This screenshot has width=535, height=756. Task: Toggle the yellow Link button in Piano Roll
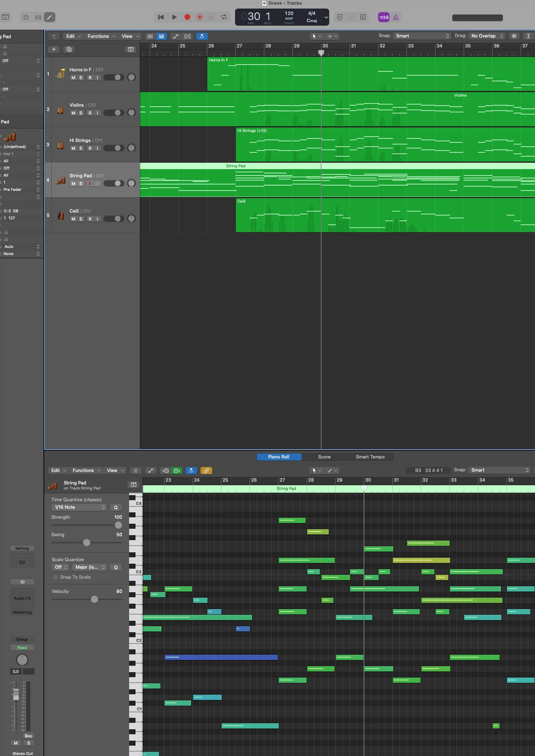[x=206, y=471]
